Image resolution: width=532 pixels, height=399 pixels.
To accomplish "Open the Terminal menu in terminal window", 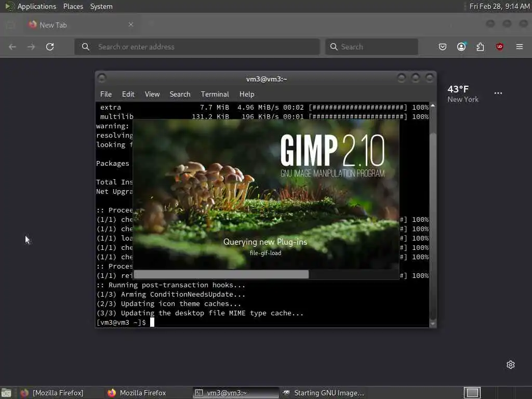I will (x=215, y=95).
